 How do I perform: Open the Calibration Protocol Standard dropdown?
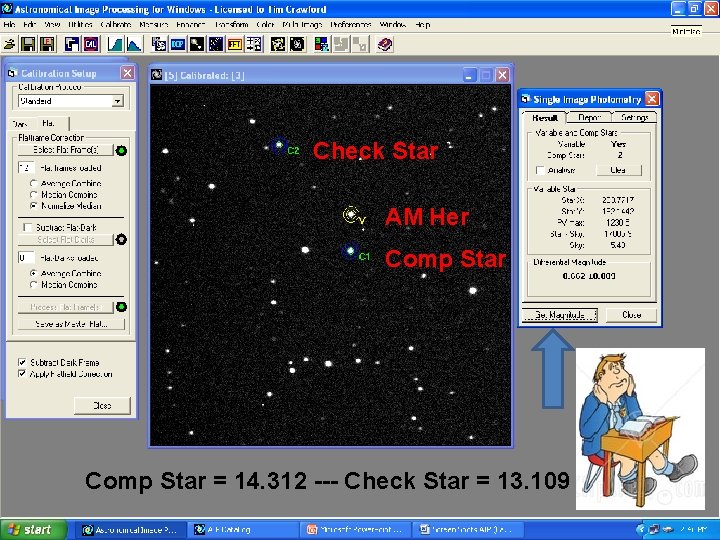coord(118,101)
